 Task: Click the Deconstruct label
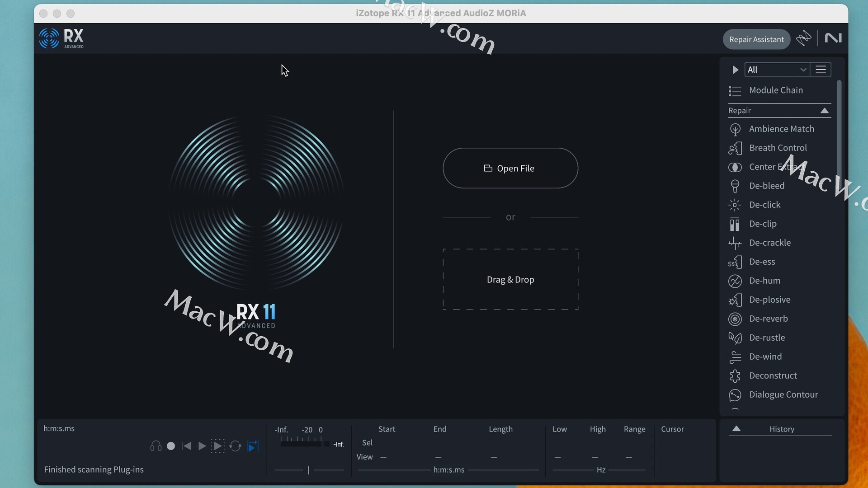[x=773, y=376]
